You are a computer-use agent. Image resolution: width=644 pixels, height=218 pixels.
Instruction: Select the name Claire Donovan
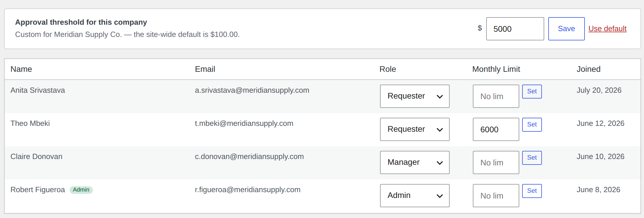point(36,157)
